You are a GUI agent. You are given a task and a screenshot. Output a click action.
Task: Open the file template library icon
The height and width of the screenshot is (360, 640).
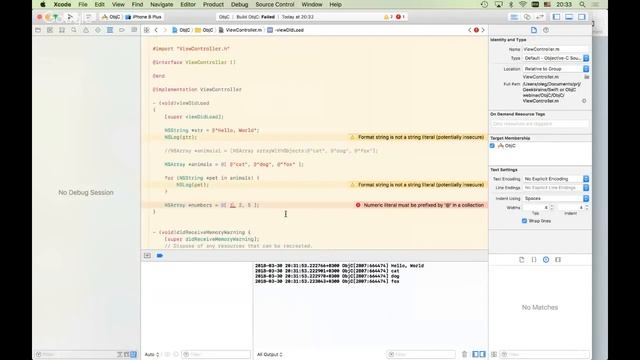(522, 260)
